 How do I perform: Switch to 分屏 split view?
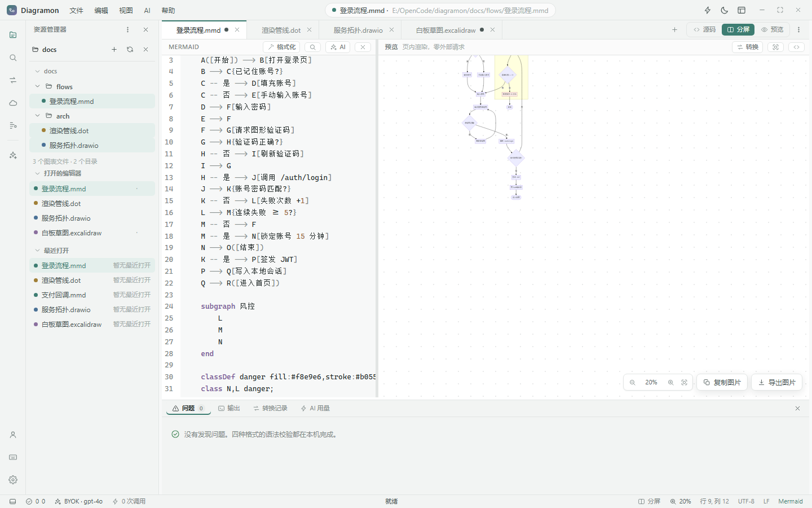[x=738, y=29]
